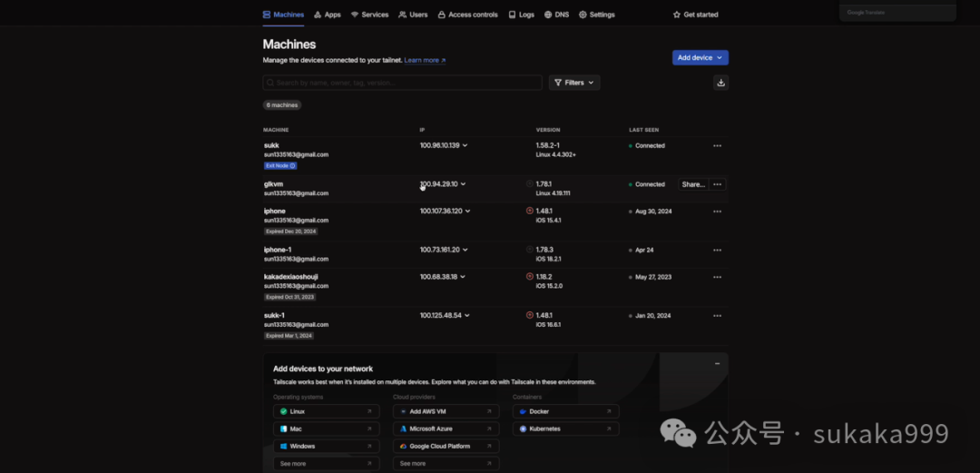The image size is (980, 473).
Task: Go to the Logs tab
Action: [x=521, y=15]
